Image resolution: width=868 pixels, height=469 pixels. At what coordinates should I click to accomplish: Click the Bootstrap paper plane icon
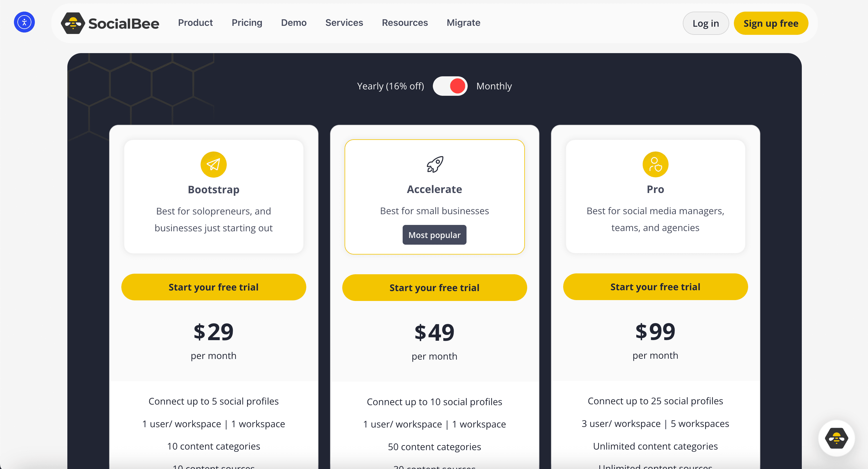[214, 165]
